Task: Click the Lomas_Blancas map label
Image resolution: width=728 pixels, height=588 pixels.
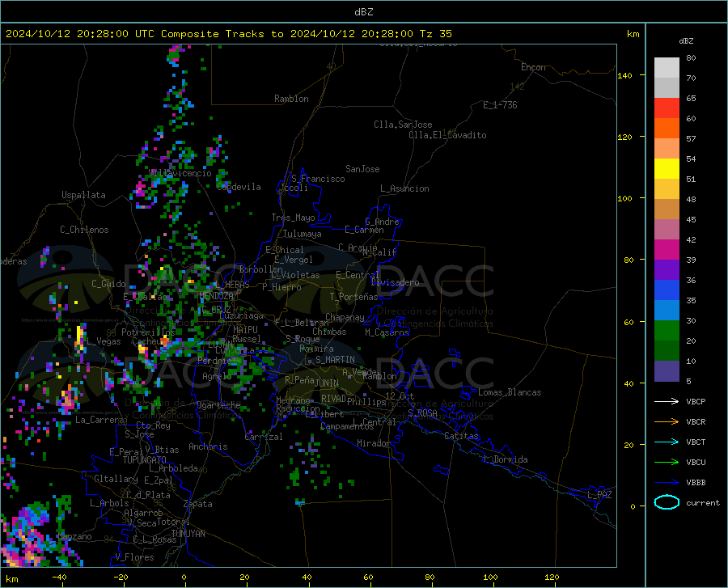Action: [510, 392]
